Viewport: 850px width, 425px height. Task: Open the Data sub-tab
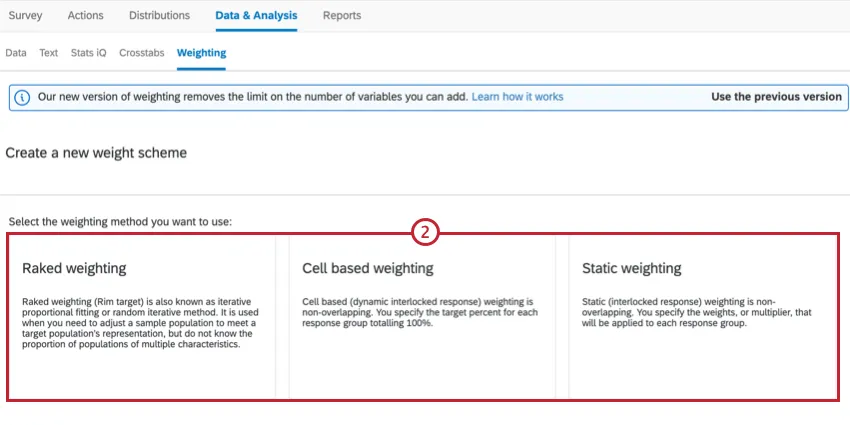[16, 52]
